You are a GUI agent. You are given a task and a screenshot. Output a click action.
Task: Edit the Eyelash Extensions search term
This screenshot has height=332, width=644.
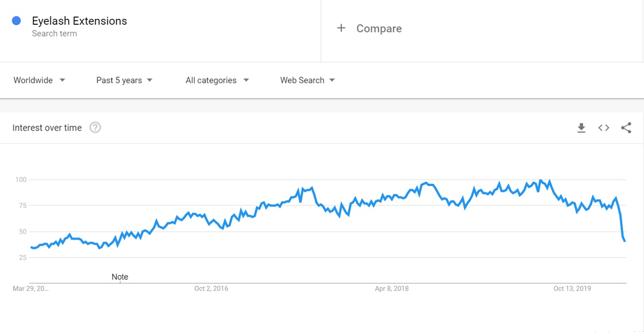[79, 21]
